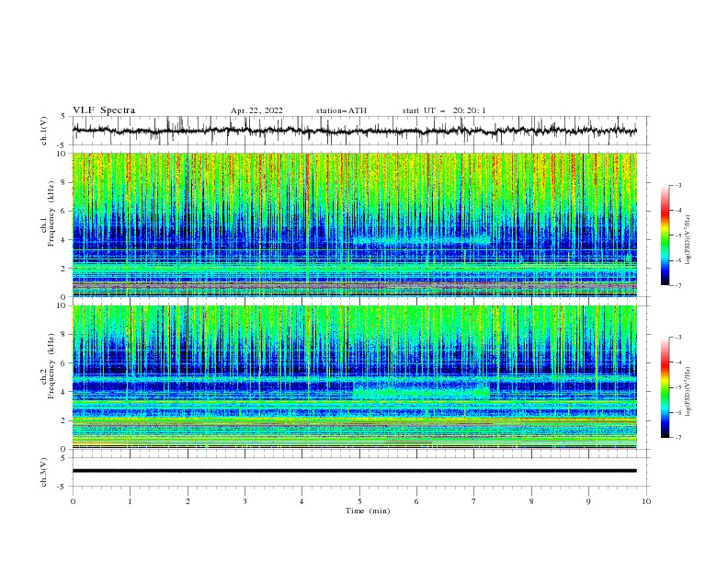Click the ch.1 spectrogram emission band near 4 kHz
This screenshot has height=563, width=728.
point(421,241)
